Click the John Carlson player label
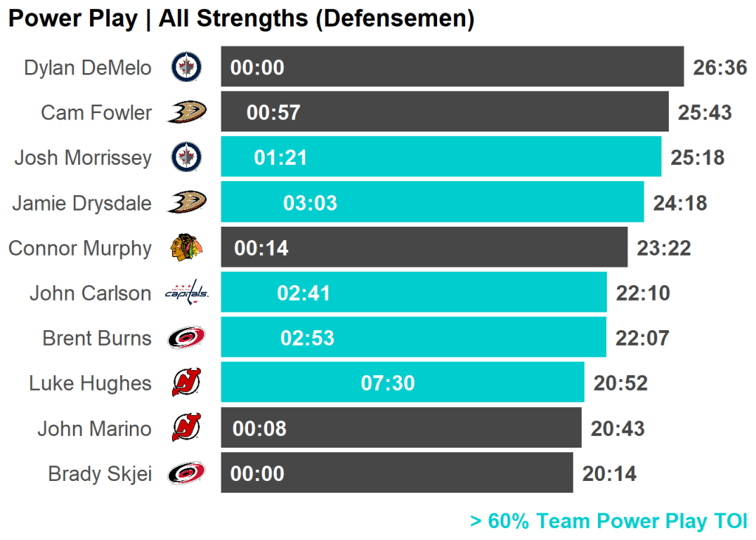Screen dimensions: 756x540 tap(90, 293)
